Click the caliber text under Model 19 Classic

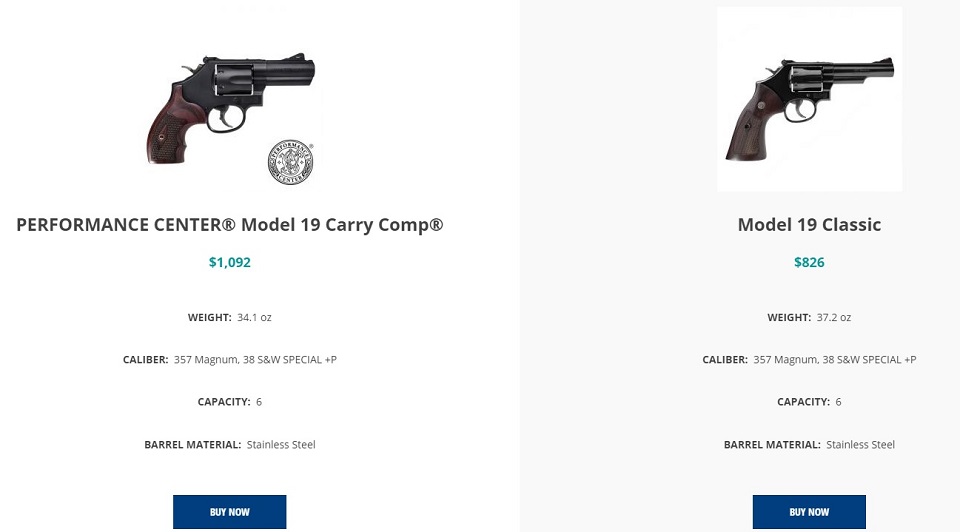834,359
